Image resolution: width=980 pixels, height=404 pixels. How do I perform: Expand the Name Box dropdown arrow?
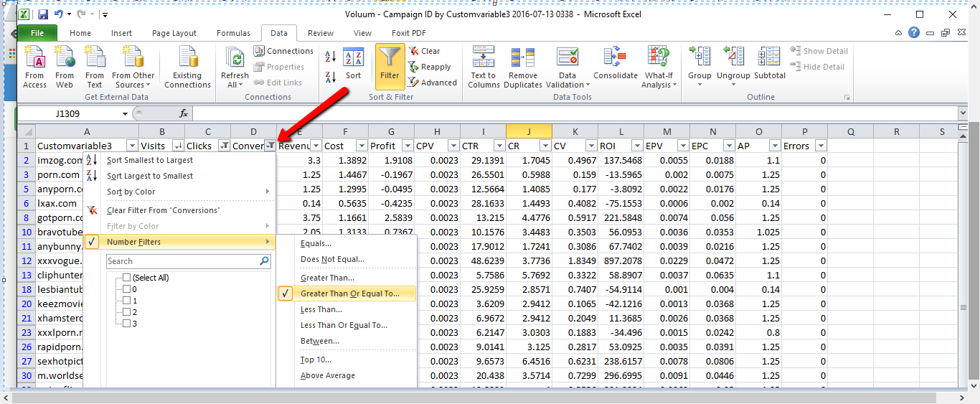click(125, 113)
